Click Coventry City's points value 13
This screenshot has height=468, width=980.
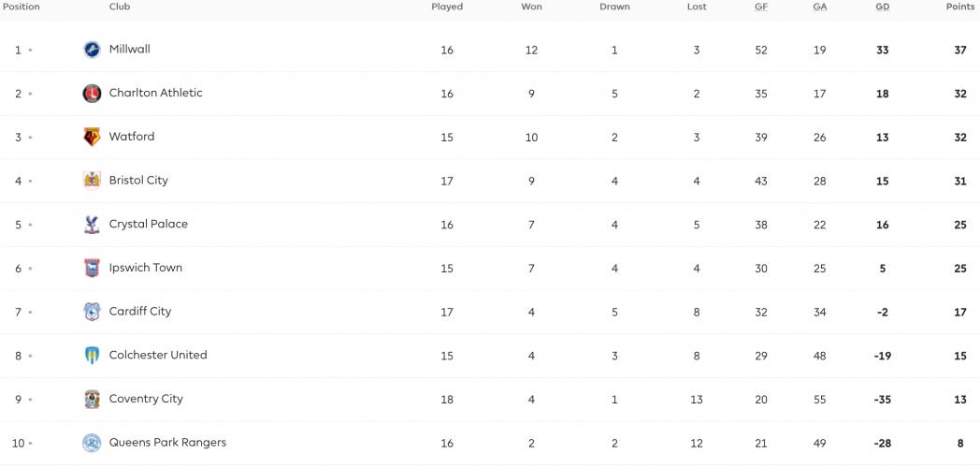pos(960,400)
